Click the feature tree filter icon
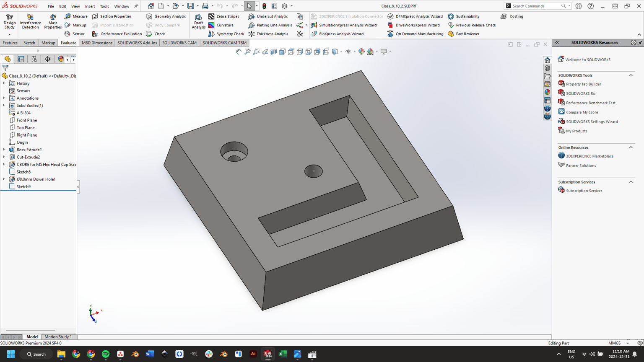Viewport: 644px width, 362px height. click(5, 68)
